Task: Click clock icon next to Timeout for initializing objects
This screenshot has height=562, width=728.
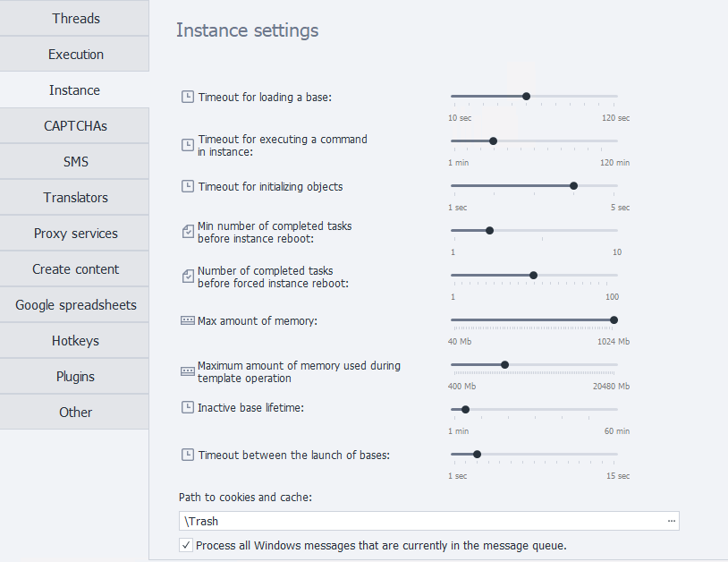Action: pyautogui.click(x=188, y=186)
